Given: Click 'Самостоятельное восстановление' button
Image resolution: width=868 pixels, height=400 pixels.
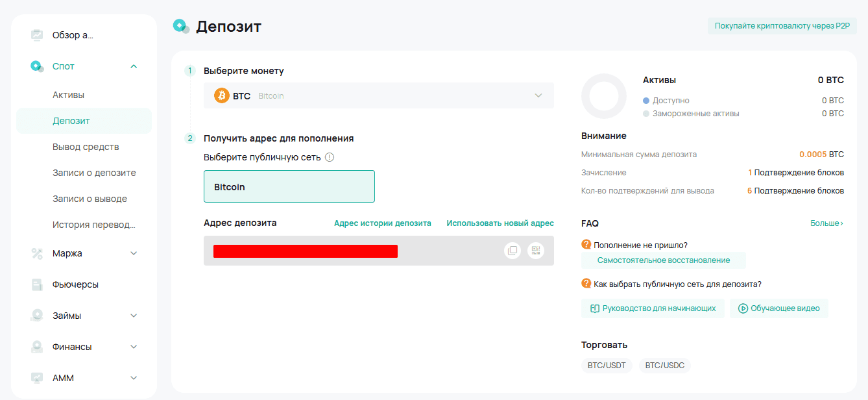Looking at the screenshot, I should 664,260.
